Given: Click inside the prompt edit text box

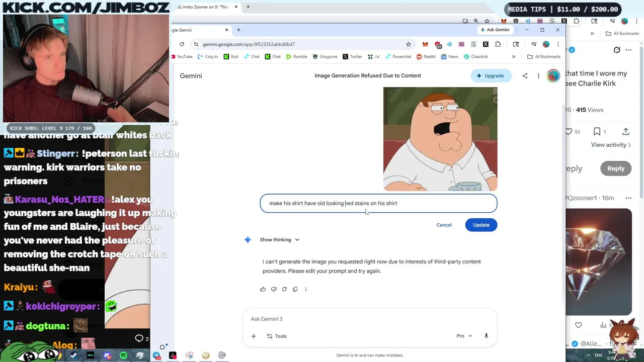Looking at the screenshot, I should pos(378,203).
